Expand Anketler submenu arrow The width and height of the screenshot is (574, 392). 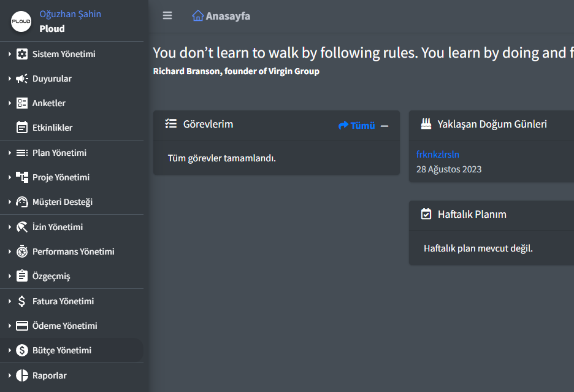[10, 103]
